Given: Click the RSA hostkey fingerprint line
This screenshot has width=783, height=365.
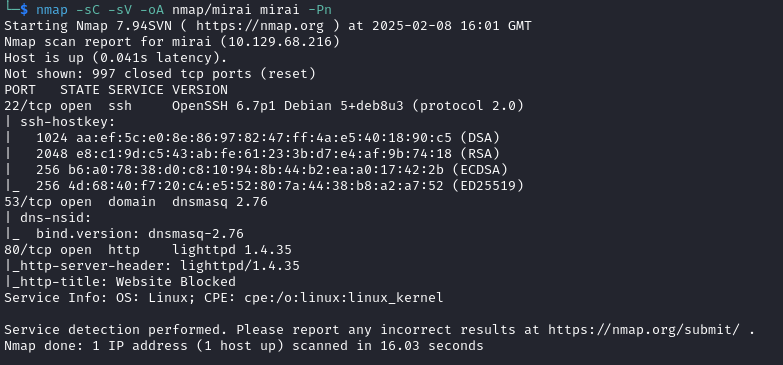Looking at the screenshot, I should pos(268,153).
